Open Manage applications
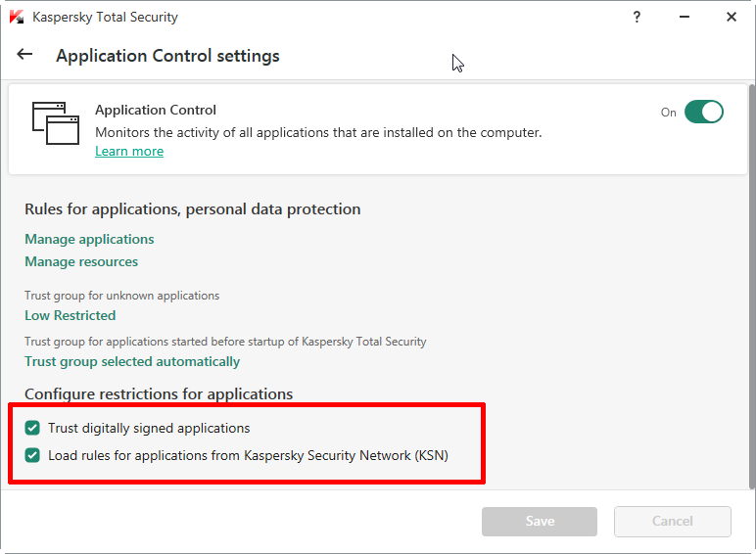Viewport: 756px width, 554px height. (89, 239)
